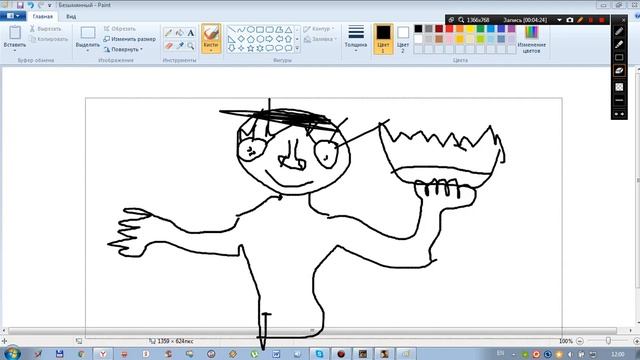
Task: Select pencil tool in recorder drawing panel
Action: 619,31
